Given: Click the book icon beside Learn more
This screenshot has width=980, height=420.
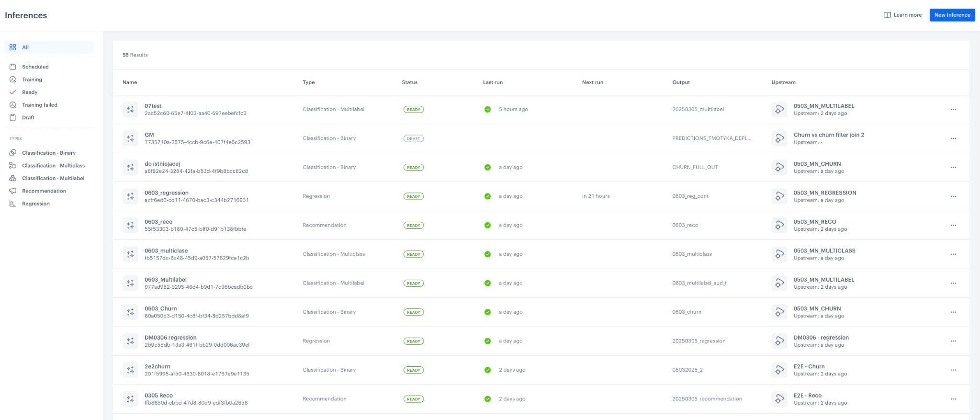Looking at the screenshot, I should point(887,15).
